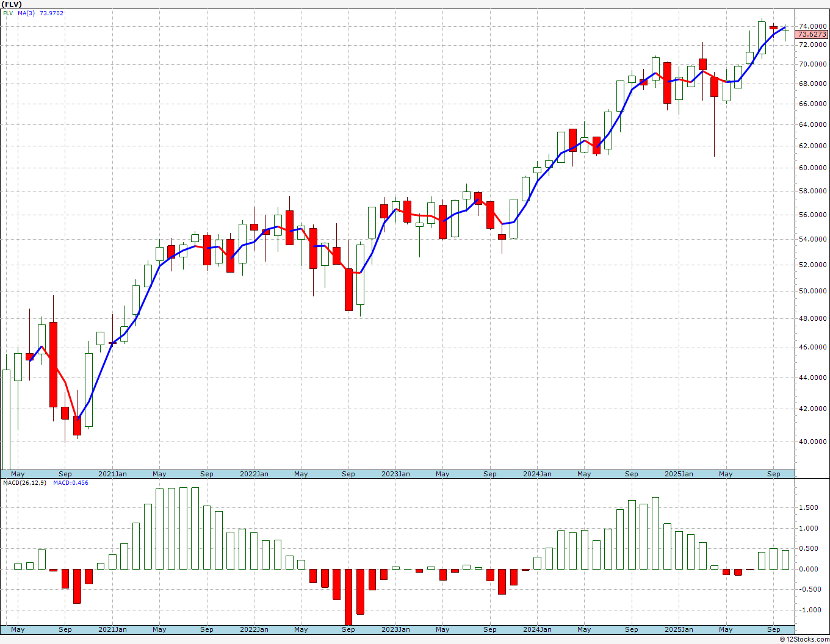The height and width of the screenshot is (644, 830).
Task: Click the (FLV) chart title
Action: pyautogui.click(x=12, y=4)
